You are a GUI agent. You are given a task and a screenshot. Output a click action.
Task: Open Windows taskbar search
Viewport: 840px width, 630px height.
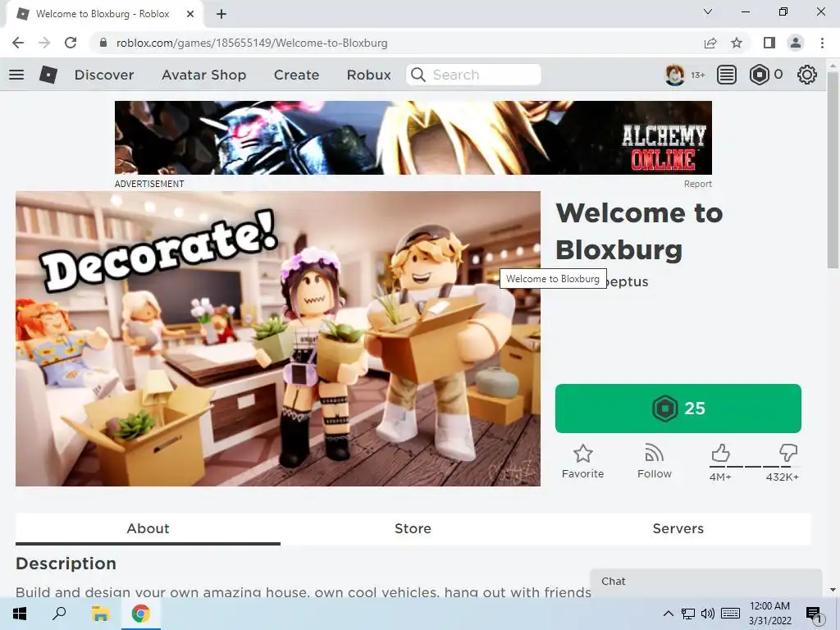(x=59, y=614)
